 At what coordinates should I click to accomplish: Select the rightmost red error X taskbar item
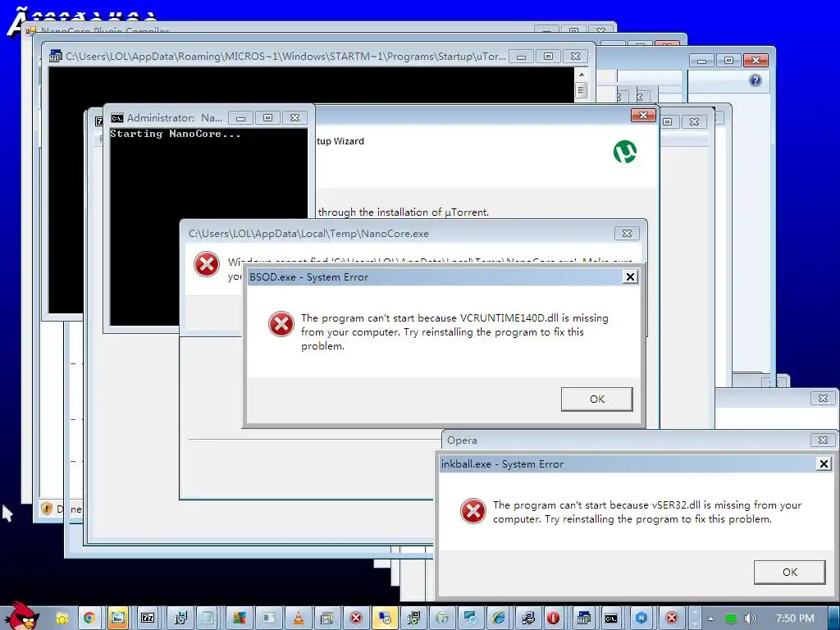coord(672,619)
